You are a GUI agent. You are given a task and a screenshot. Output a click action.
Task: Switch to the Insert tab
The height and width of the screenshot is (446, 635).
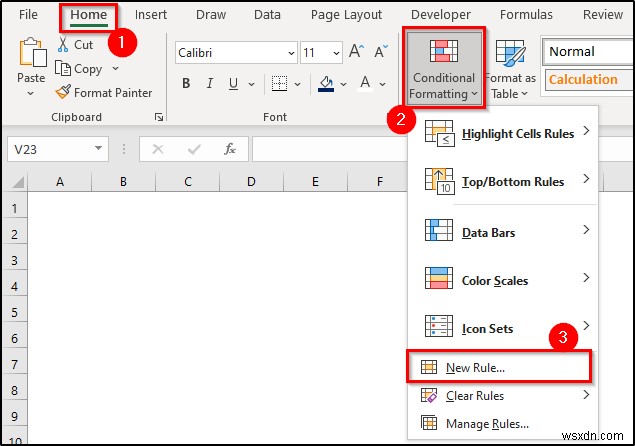point(151,15)
